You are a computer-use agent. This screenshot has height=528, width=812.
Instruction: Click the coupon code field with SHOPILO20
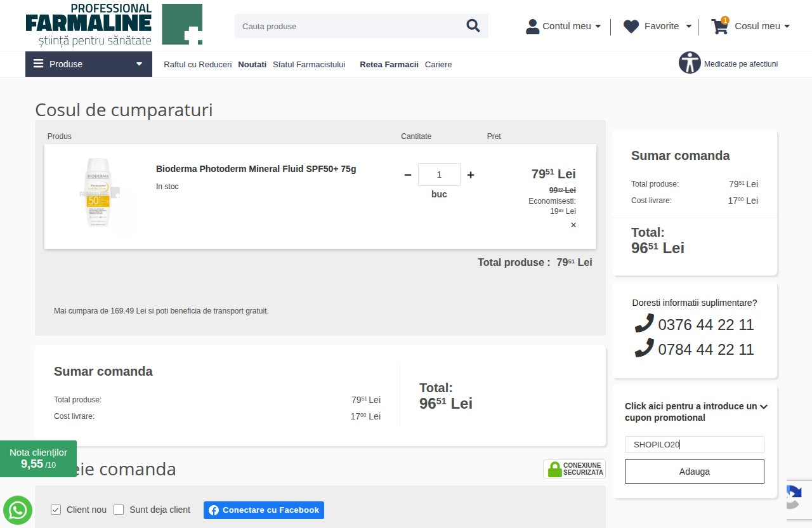coord(695,444)
